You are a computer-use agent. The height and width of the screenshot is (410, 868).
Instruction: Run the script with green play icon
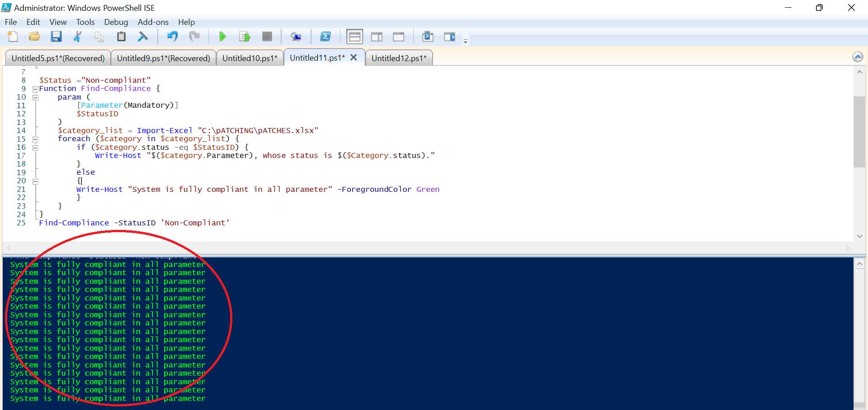[x=222, y=37]
